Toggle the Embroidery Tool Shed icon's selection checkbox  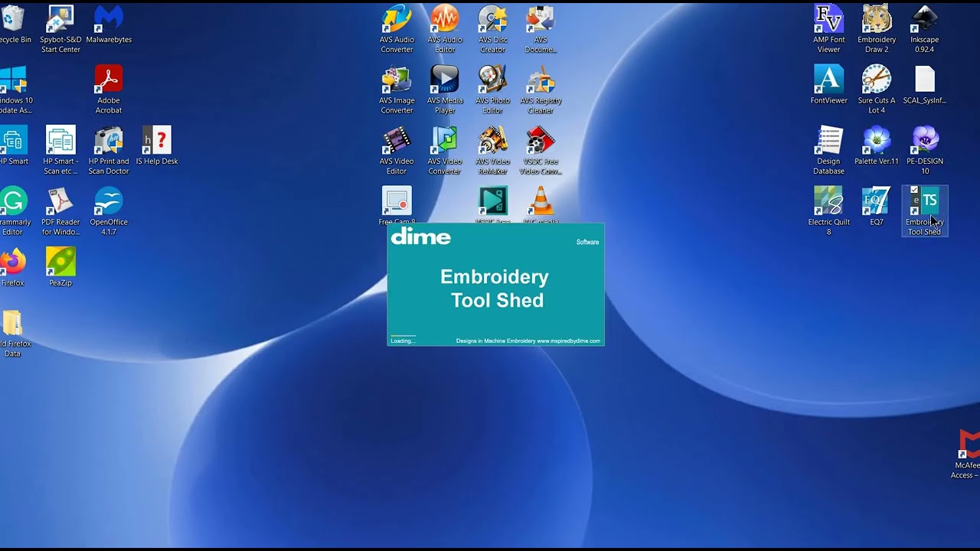click(x=914, y=190)
